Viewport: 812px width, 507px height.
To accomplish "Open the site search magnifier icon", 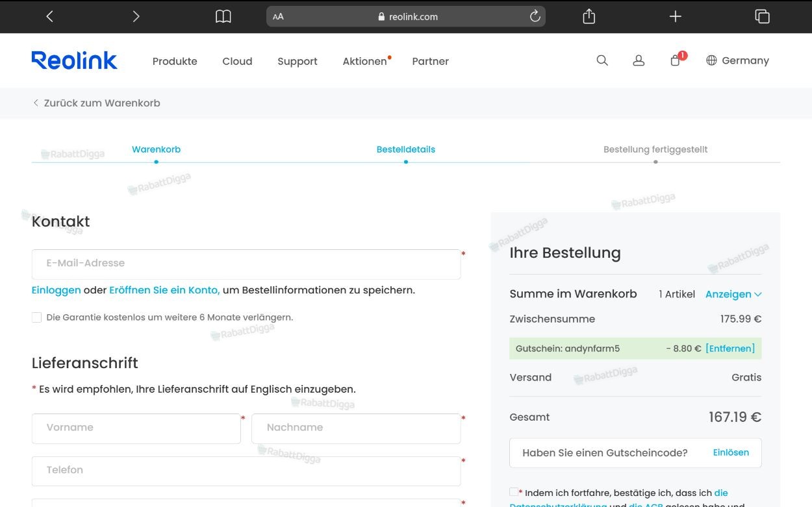I will (602, 60).
